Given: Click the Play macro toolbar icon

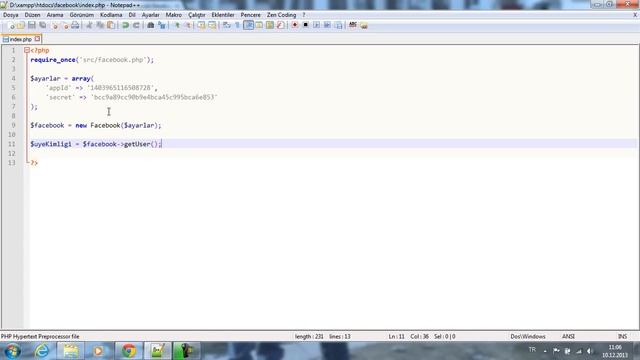Looking at the screenshot, I should click(316, 25).
